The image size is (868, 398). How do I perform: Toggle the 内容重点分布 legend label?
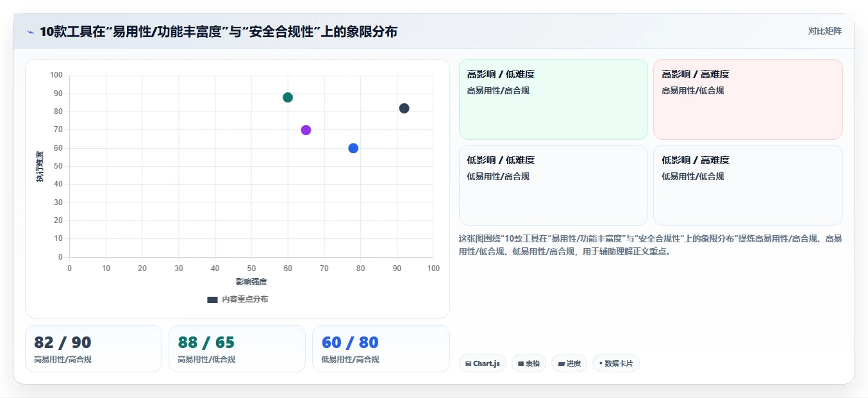pyautogui.click(x=245, y=299)
